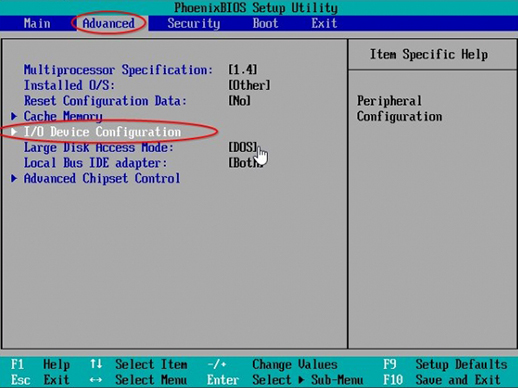
Task: Open Advanced Chipset Control submenu
Action: 102,178
